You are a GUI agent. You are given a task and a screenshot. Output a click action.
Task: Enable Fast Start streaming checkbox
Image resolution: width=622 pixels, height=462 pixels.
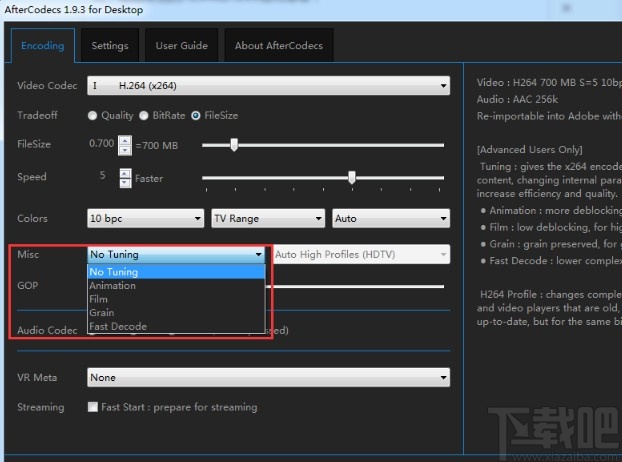pyautogui.click(x=93, y=408)
